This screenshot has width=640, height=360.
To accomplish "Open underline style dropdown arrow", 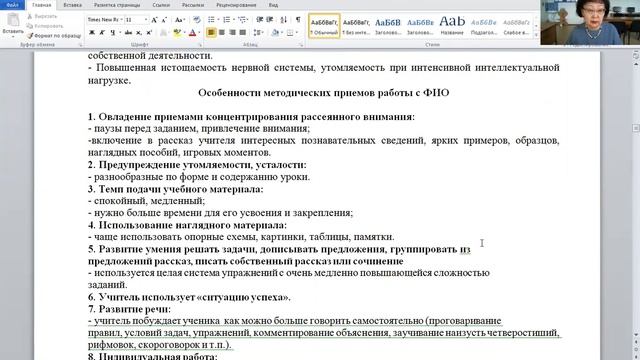I will 120,33.
